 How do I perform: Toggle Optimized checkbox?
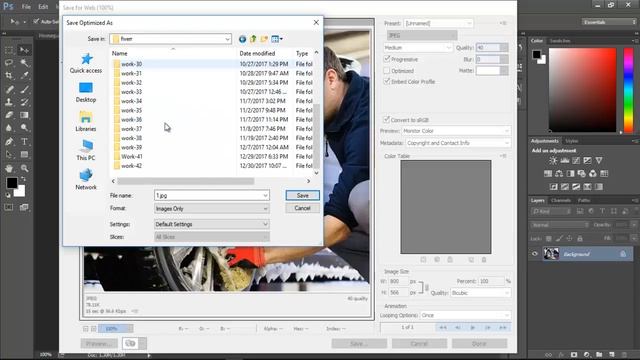click(387, 71)
